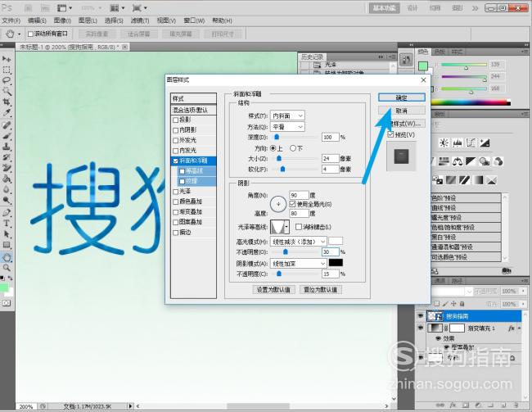Click the Invert adjustment icon
This screenshot has width=532, height=412.
click(437, 180)
